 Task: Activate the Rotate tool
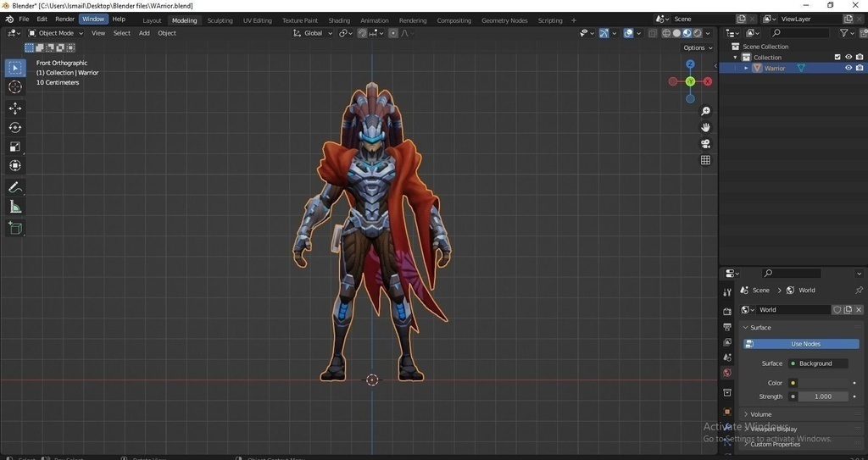15,128
